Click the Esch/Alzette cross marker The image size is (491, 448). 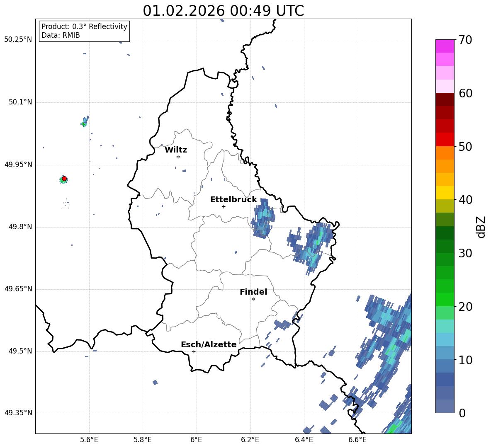pos(194,351)
